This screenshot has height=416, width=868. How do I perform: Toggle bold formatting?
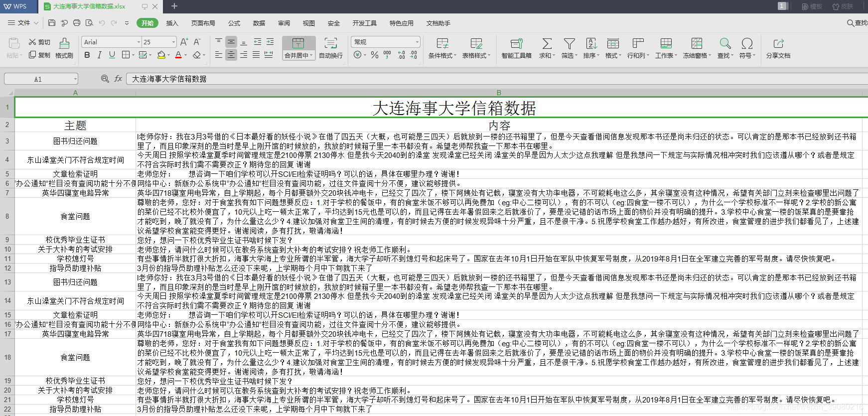click(x=87, y=55)
